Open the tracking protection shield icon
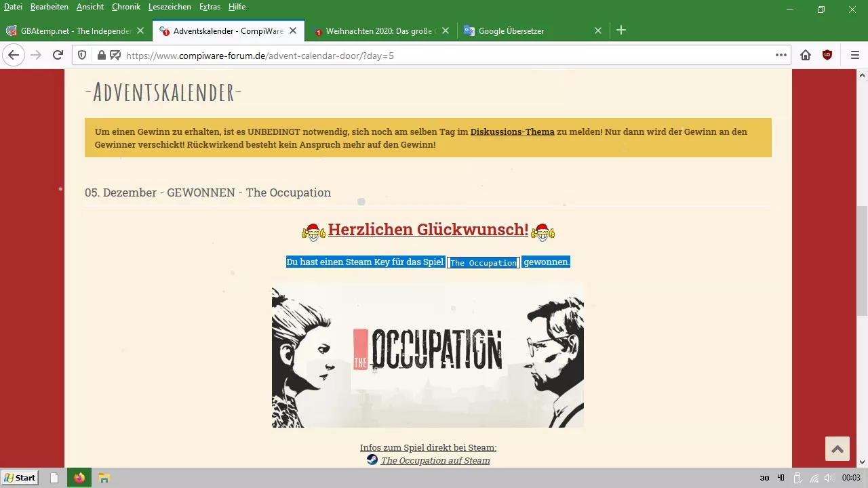 (x=83, y=56)
